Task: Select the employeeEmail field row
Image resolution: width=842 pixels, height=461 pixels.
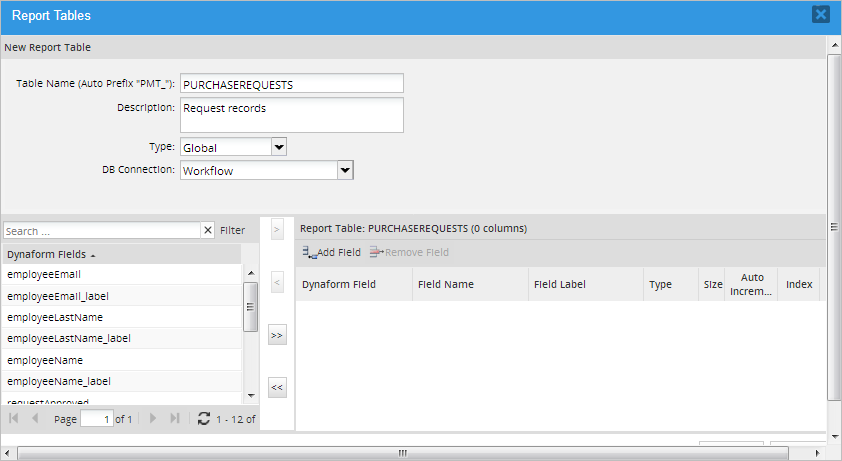Action: tap(120, 274)
